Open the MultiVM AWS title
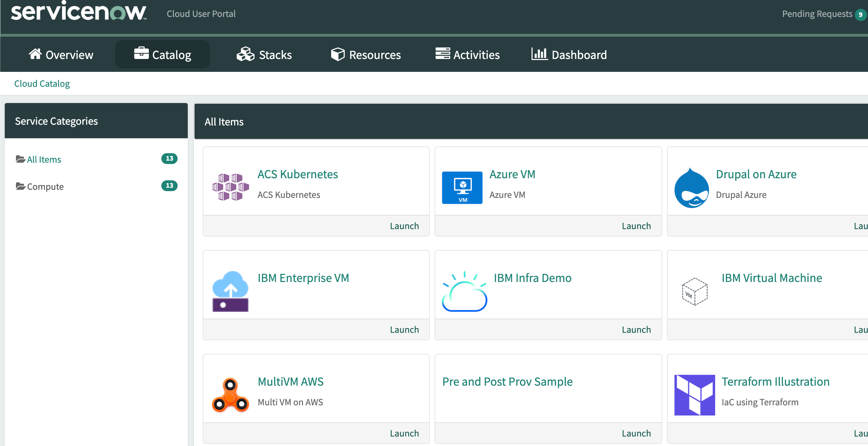868x446 pixels. coord(290,382)
